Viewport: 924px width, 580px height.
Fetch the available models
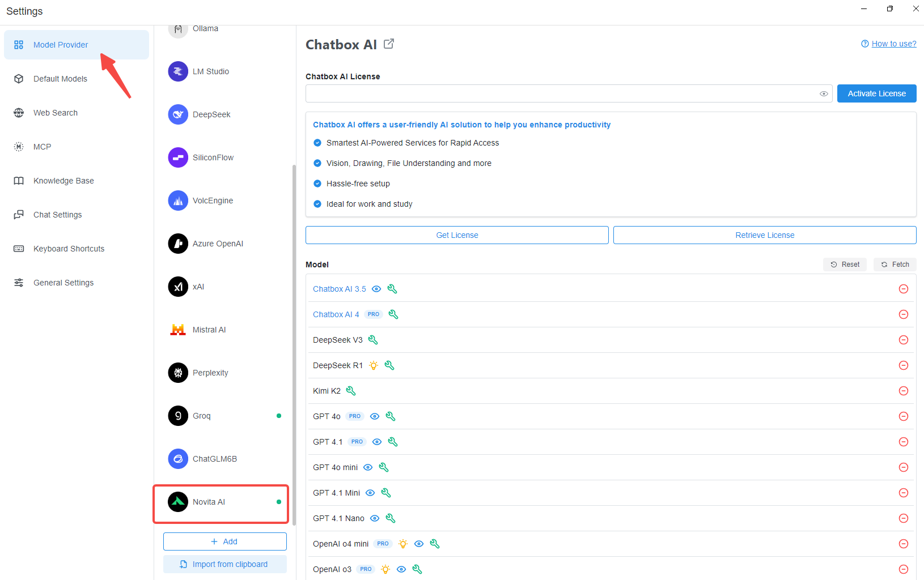pos(895,265)
